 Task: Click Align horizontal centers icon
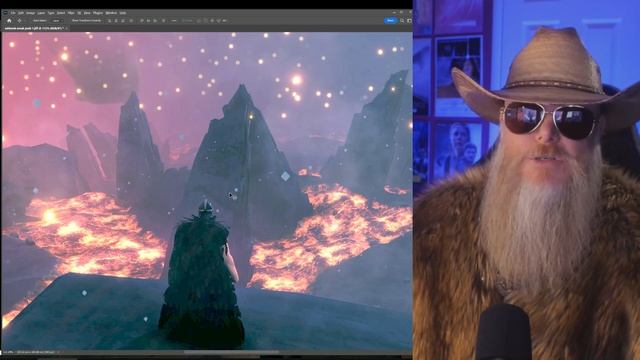116,21
